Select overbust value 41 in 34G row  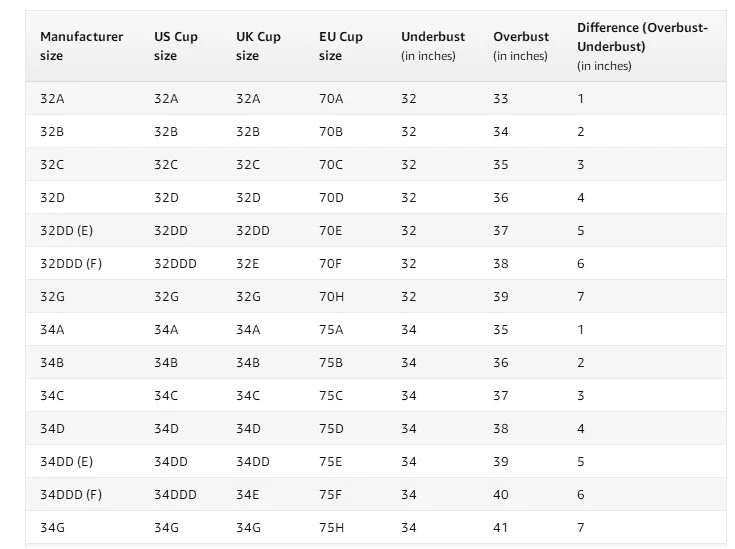[501, 527]
